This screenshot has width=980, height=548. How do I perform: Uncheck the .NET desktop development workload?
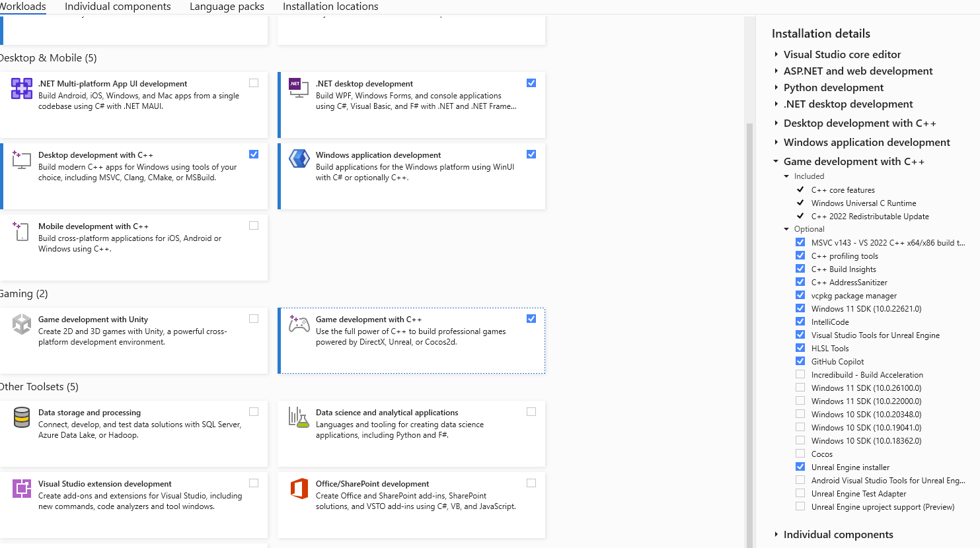click(531, 83)
